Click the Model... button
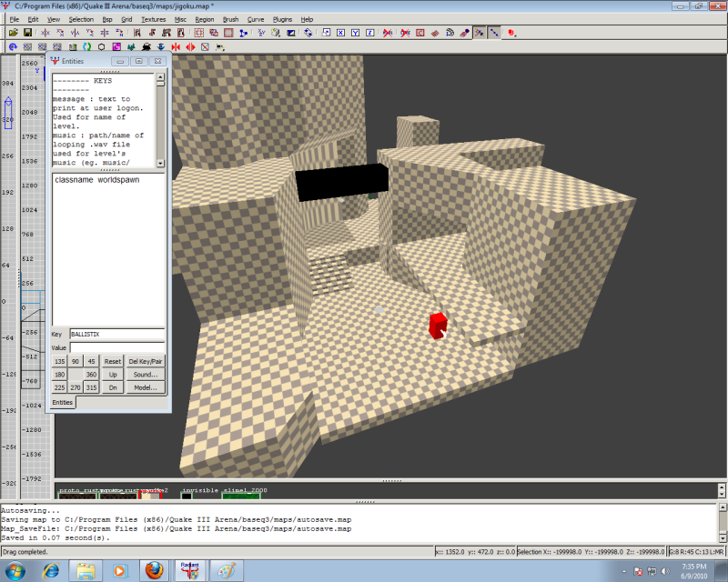Image resolution: width=728 pixels, height=582 pixels. point(146,387)
